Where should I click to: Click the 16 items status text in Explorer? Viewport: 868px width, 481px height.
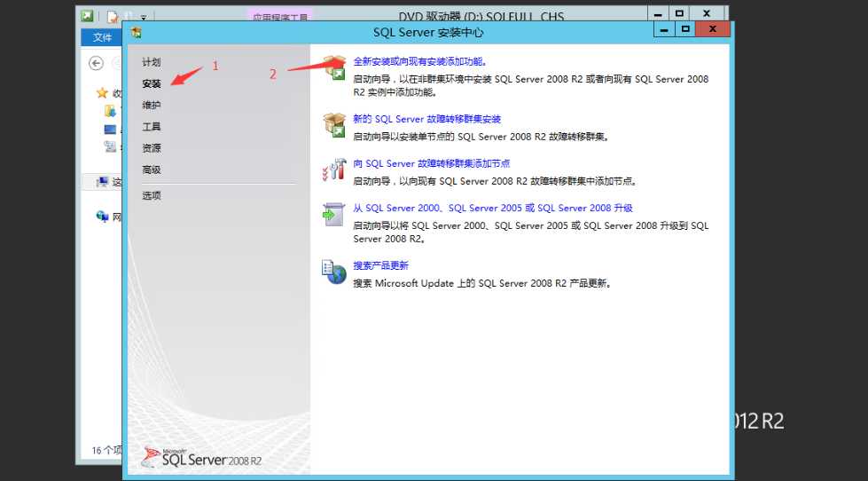(x=106, y=451)
